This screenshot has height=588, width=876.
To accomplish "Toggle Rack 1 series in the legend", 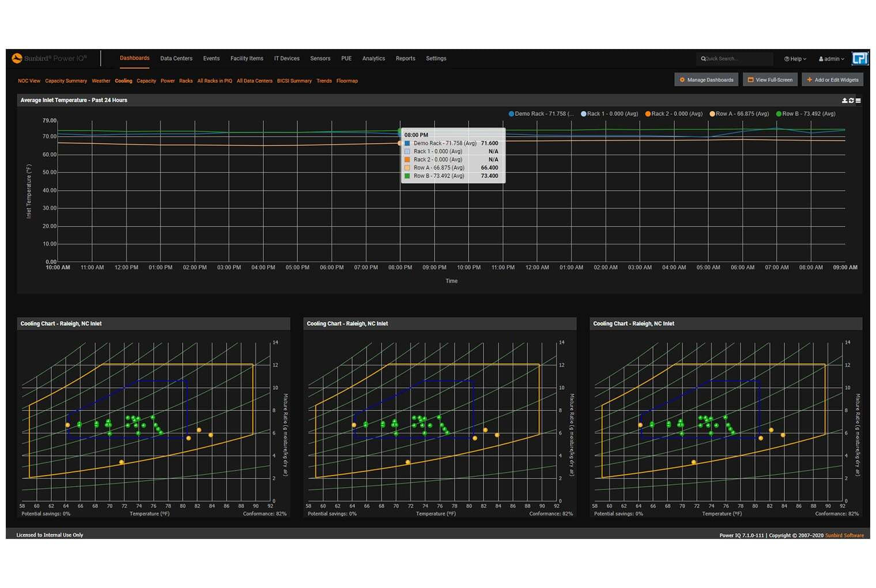I will click(x=612, y=114).
